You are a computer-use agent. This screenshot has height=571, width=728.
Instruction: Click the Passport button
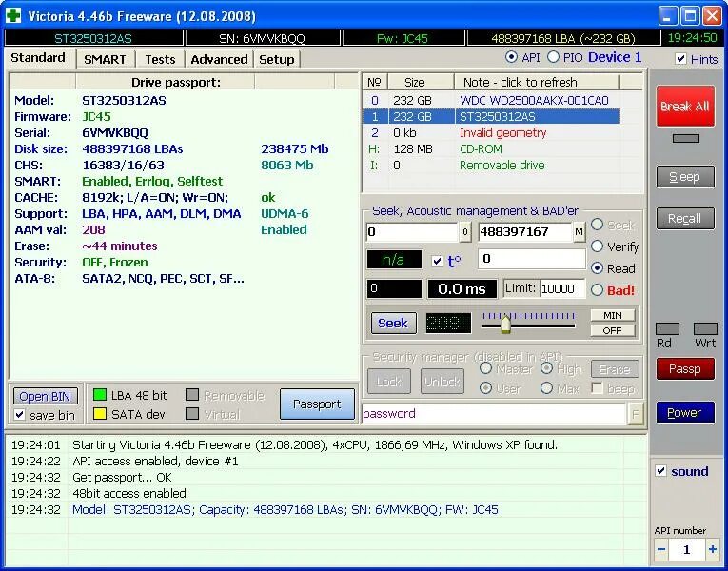pos(317,404)
